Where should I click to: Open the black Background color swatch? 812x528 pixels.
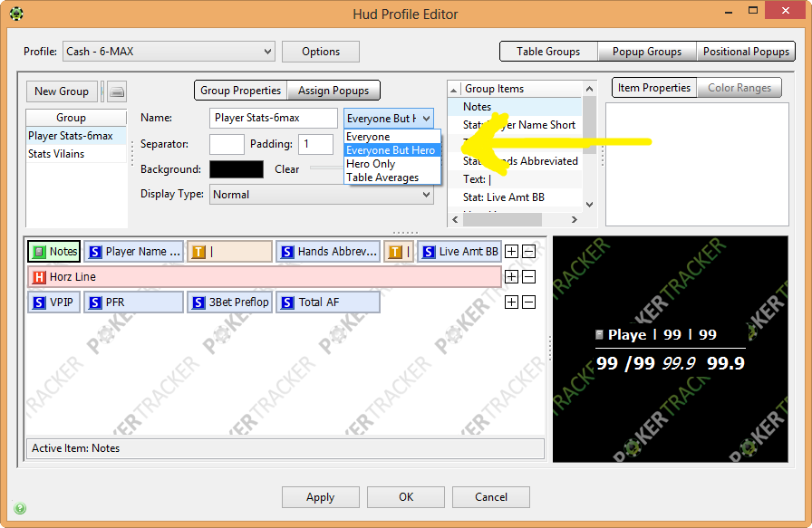237,169
